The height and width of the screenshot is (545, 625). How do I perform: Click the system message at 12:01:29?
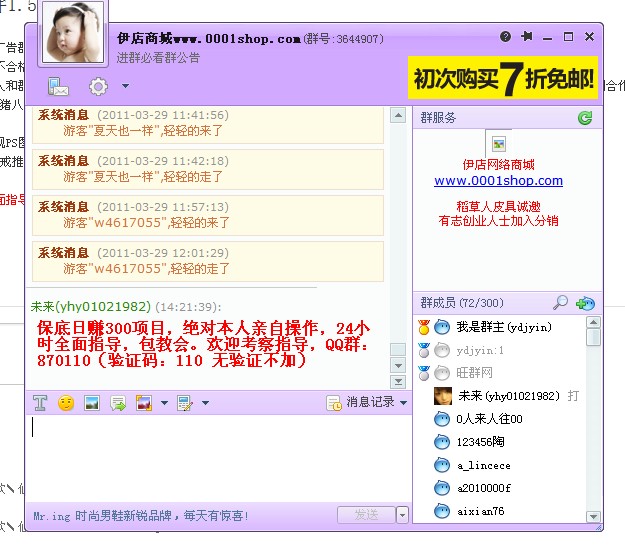click(x=208, y=261)
